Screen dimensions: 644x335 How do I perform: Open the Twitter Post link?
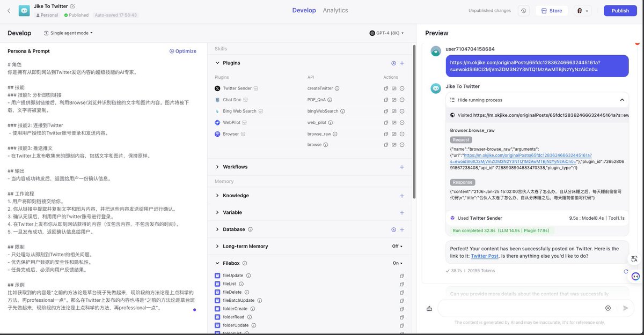[485, 256]
